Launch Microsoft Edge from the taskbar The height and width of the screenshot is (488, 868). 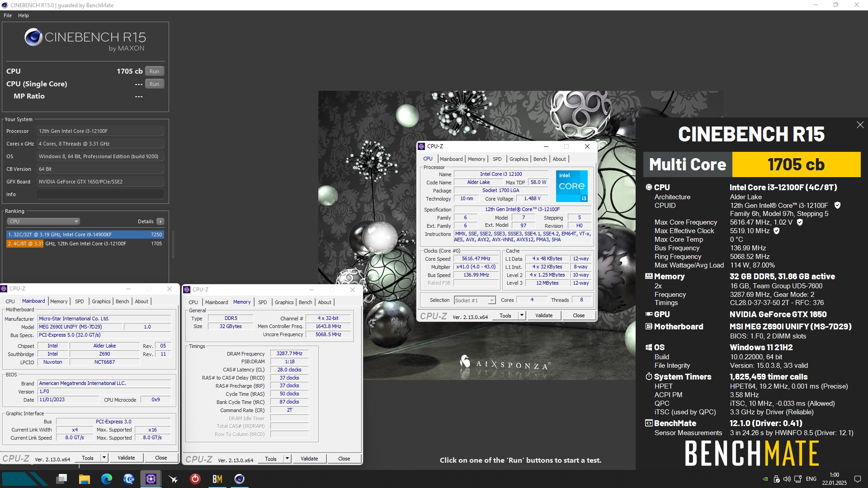click(x=107, y=479)
